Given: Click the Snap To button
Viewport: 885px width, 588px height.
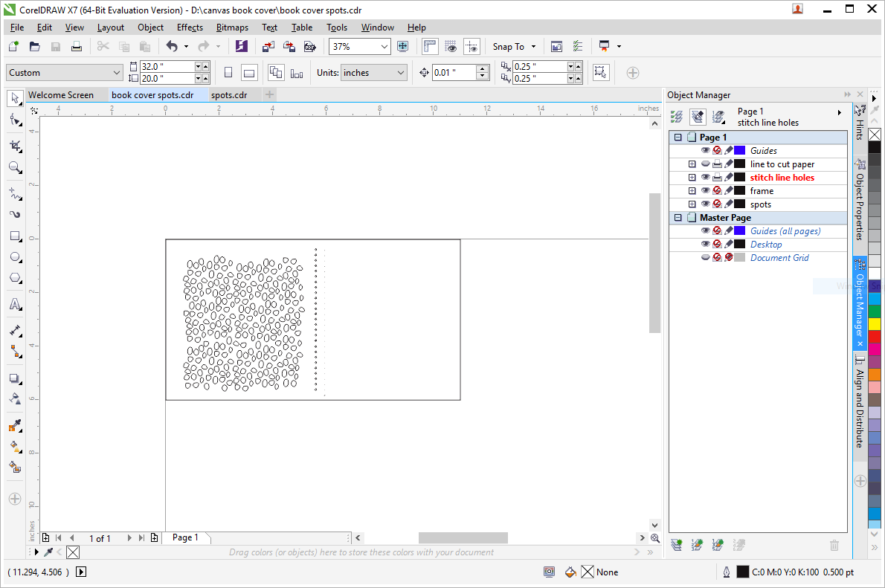Looking at the screenshot, I should [514, 46].
